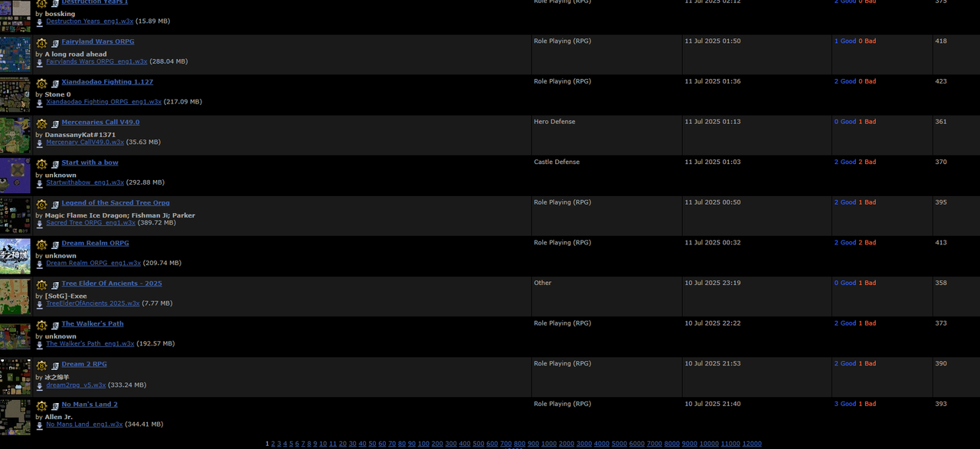Click the Castle Defense category text
This screenshot has width=980, height=449.
557,162
